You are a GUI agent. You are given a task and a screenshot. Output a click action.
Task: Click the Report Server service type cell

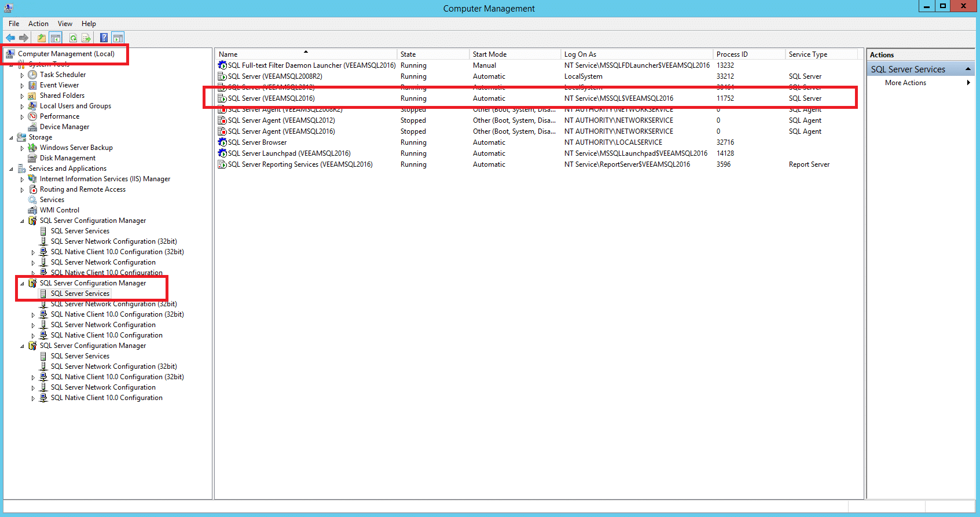click(x=809, y=164)
